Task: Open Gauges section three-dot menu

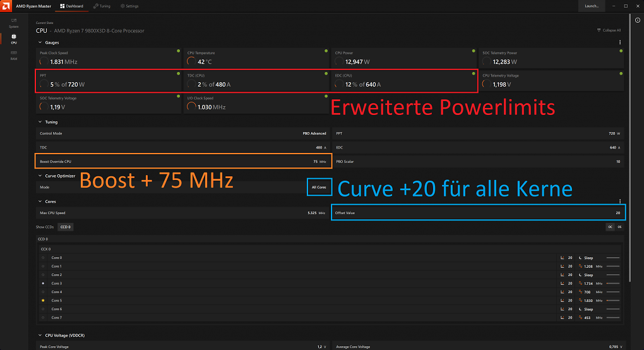Action: click(x=620, y=42)
